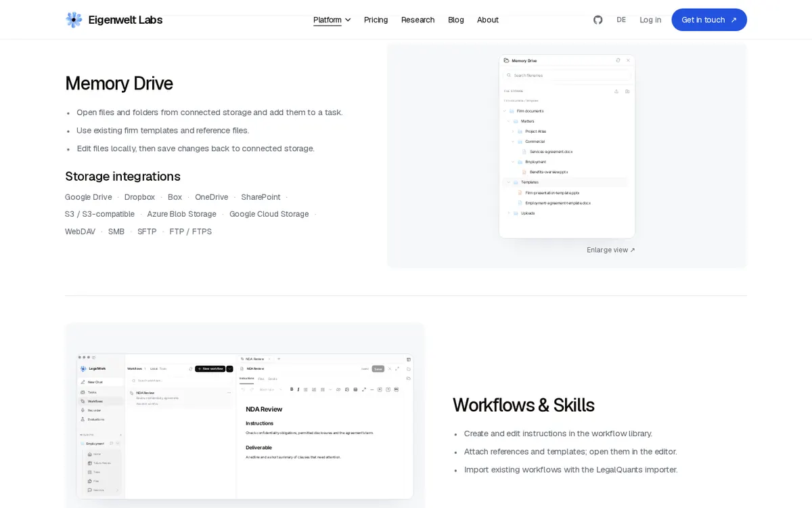This screenshot has width=812, height=508.
Task: Click the Google Cloud Storage text
Action: (x=269, y=214)
